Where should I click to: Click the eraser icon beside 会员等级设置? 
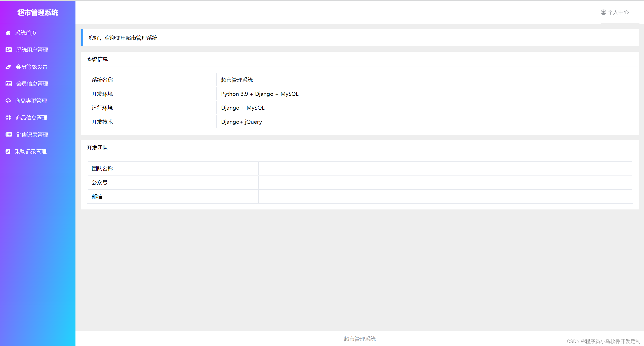click(9, 67)
